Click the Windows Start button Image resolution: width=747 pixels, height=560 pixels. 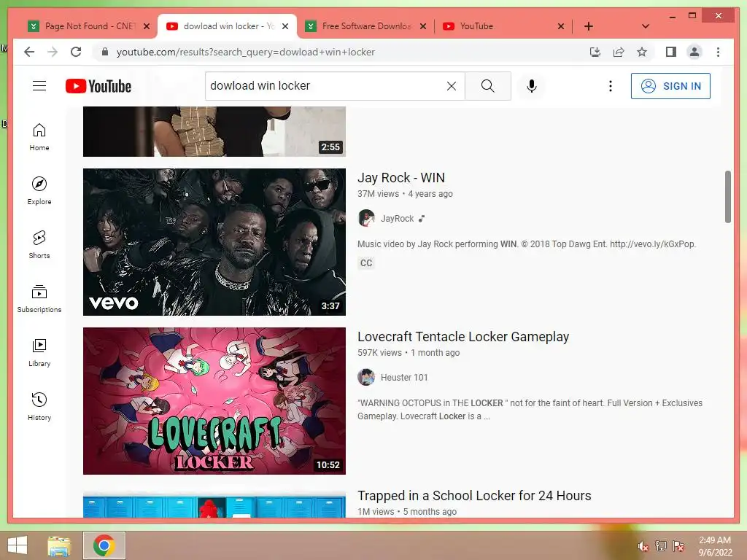(x=18, y=545)
